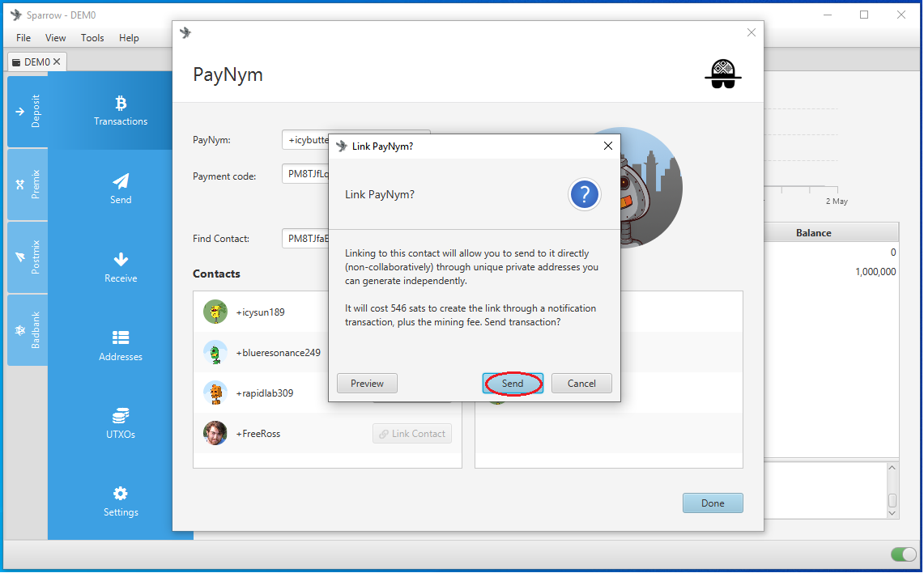The height and width of the screenshot is (573, 924).
Task: Maximize the Sparrow main window
Action: coord(864,15)
